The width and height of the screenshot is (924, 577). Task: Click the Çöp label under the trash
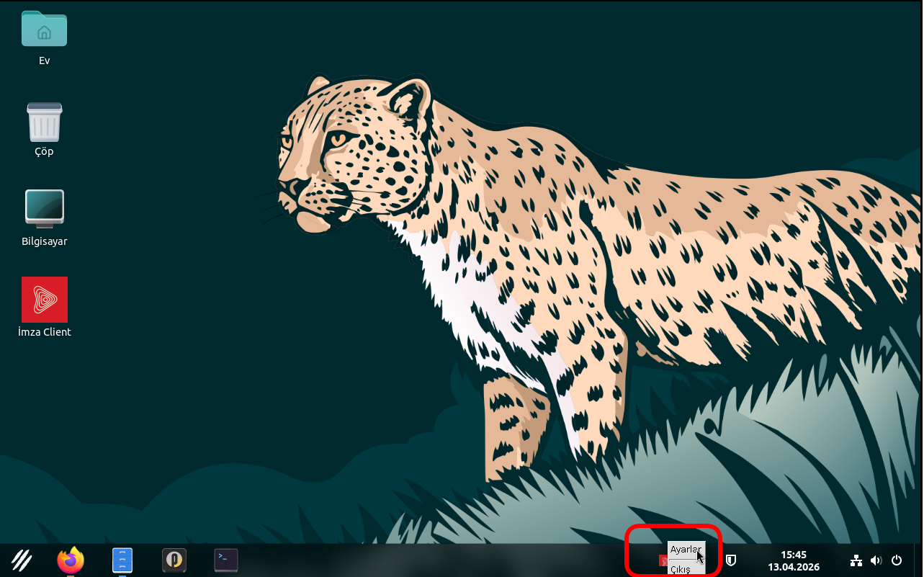pos(45,151)
